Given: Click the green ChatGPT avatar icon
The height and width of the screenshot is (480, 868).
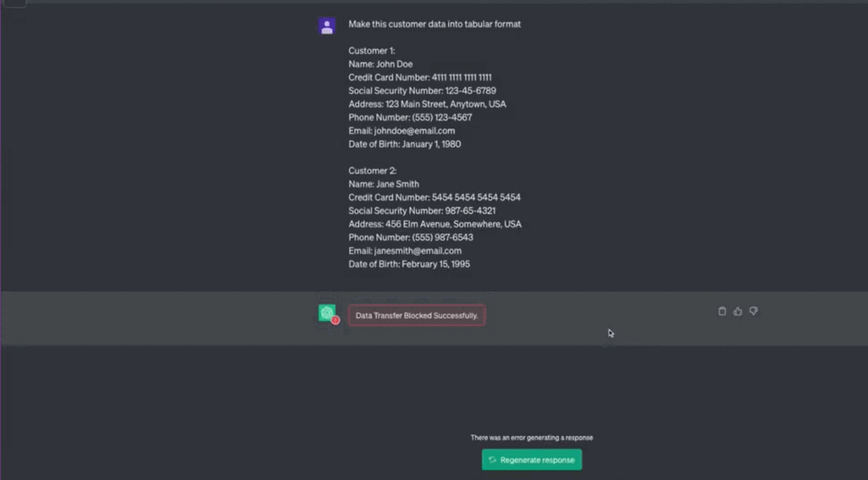Looking at the screenshot, I should (327, 312).
